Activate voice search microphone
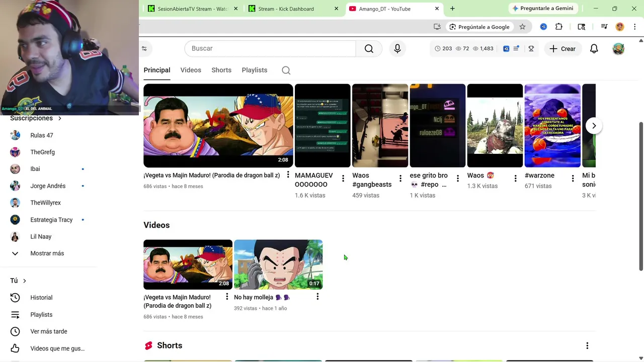This screenshot has height=362, width=644. point(397,48)
